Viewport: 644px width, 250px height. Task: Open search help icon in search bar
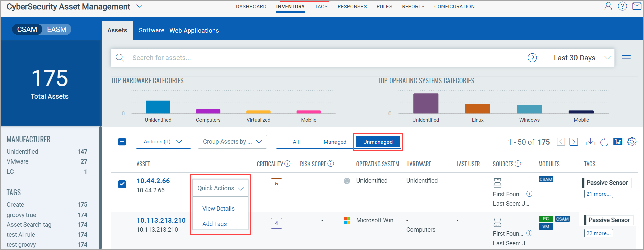[532, 58]
